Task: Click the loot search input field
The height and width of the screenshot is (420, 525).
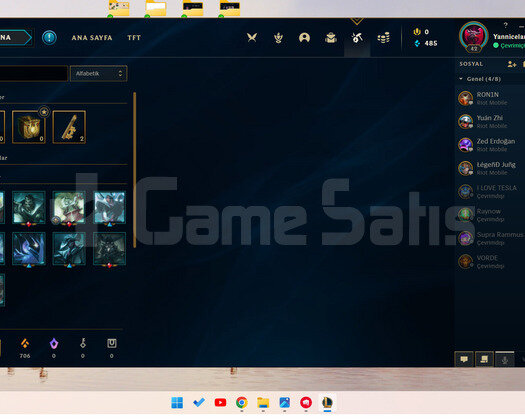Action: coord(33,73)
